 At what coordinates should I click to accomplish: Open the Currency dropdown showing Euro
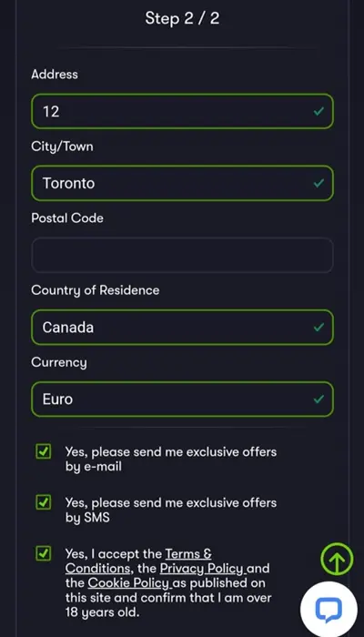click(182, 399)
